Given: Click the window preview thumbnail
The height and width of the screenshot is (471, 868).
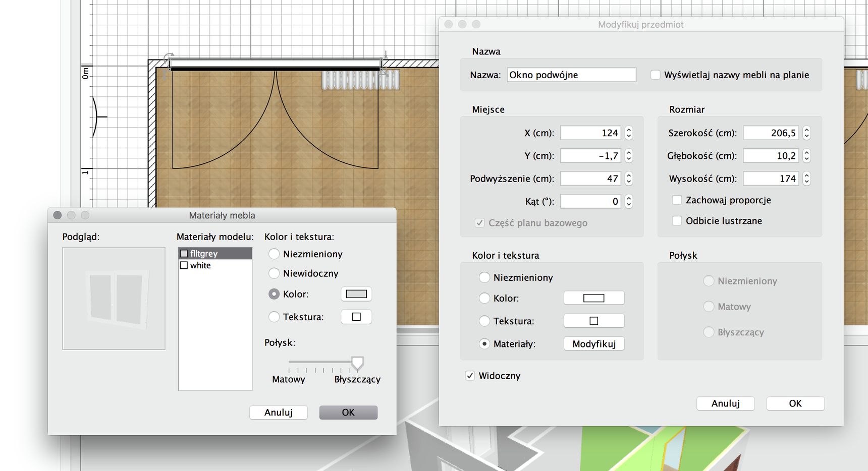Looking at the screenshot, I should pyautogui.click(x=114, y=299).
